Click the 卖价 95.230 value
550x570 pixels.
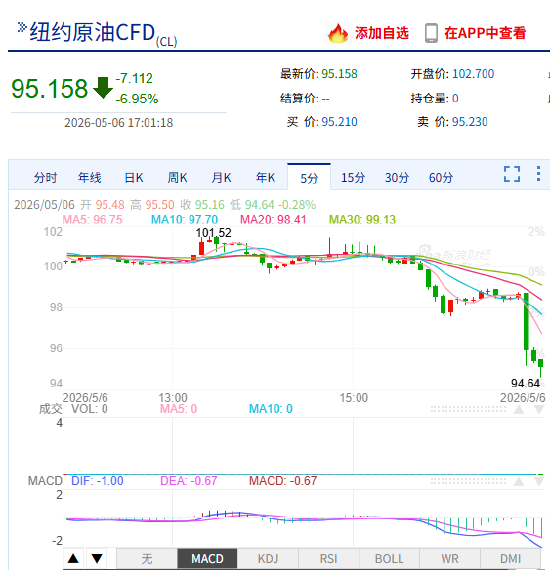pyautogui.click(x=469, y=122)
